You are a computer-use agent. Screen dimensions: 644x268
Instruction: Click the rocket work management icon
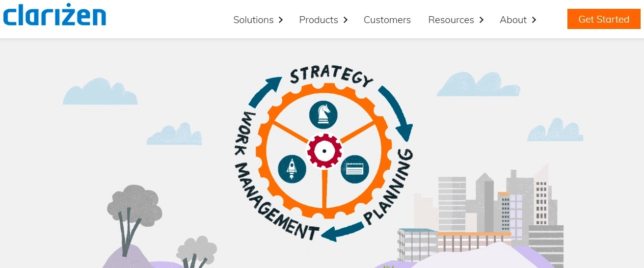click(x=292, y=168)
